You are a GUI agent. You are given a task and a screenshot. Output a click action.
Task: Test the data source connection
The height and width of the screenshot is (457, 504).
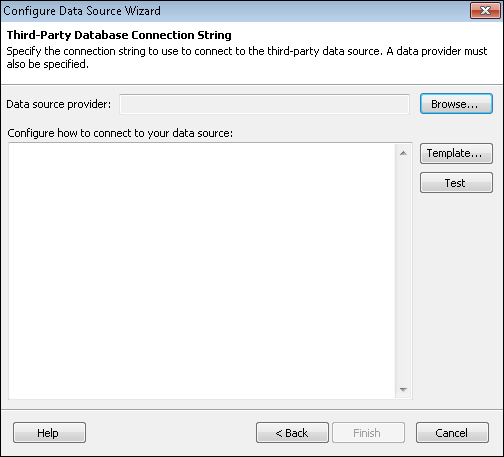coord(456,183)
